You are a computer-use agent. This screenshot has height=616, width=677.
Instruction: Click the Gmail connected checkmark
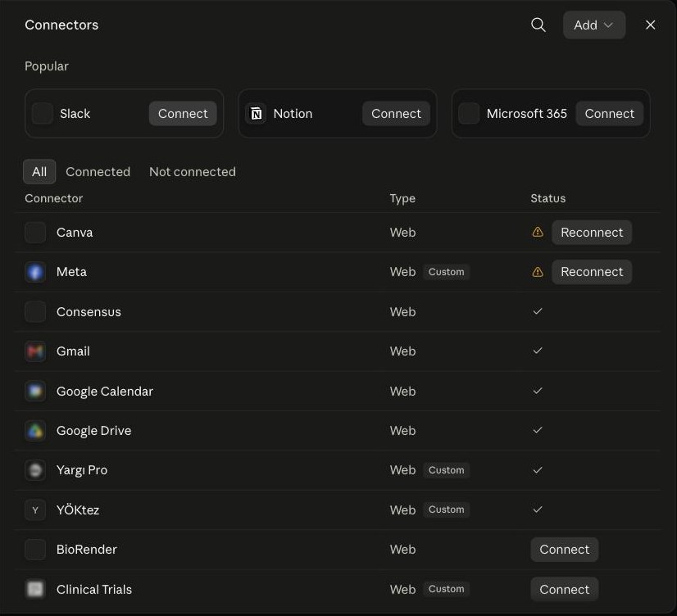[538, 351]
